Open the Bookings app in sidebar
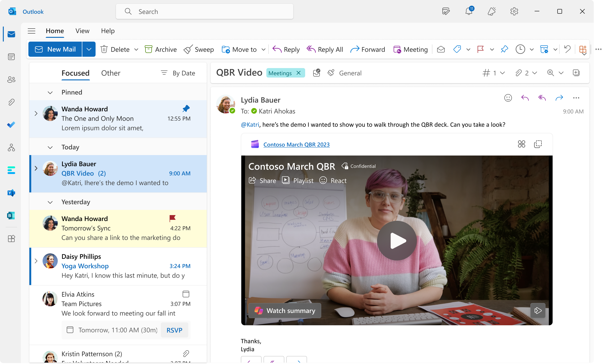The image size is (607, 364). pyautogui.click(x=11, y=216)
